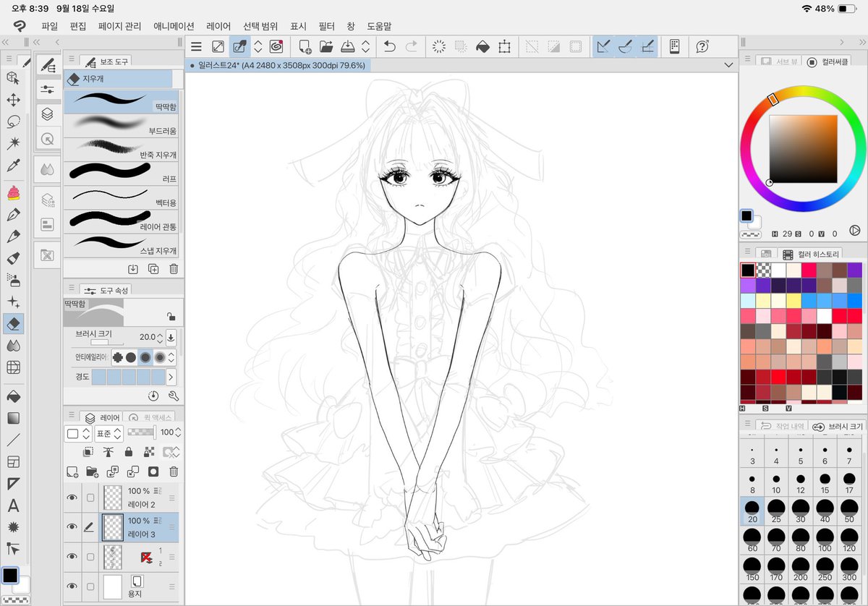Select the Eraser tool in toolbar
This screenshot has width=868, height=606.
coord(12,324)
